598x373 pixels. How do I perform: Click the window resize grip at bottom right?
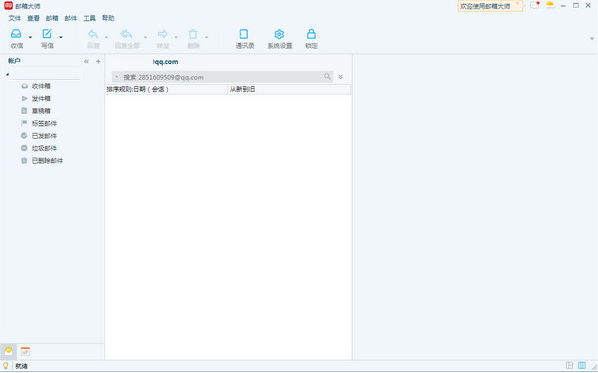(594, 367)
